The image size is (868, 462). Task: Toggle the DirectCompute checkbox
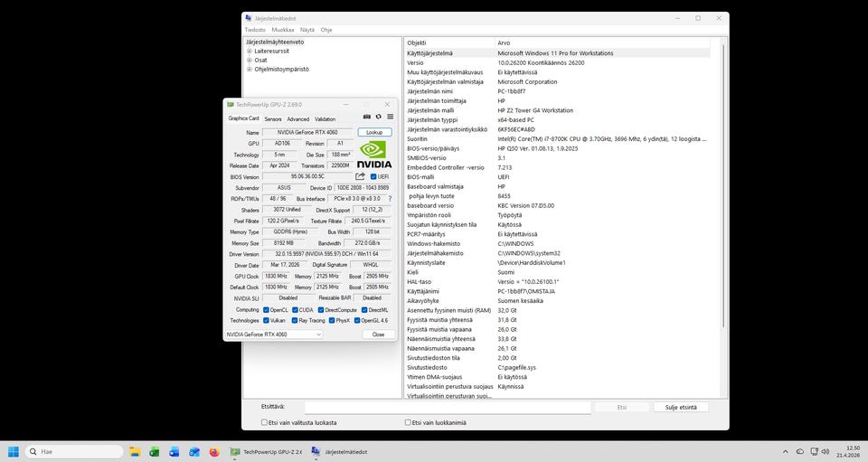[321, 310]
